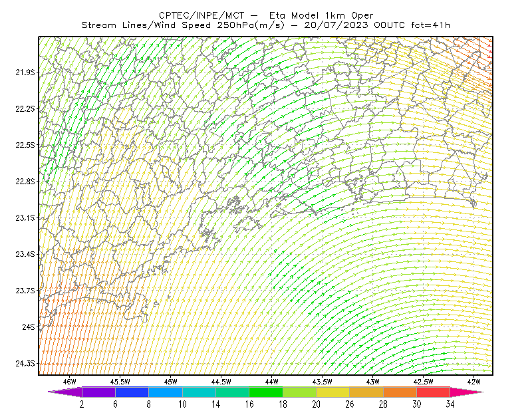Click the latitude label 23.4S

(x=25, y=254)
